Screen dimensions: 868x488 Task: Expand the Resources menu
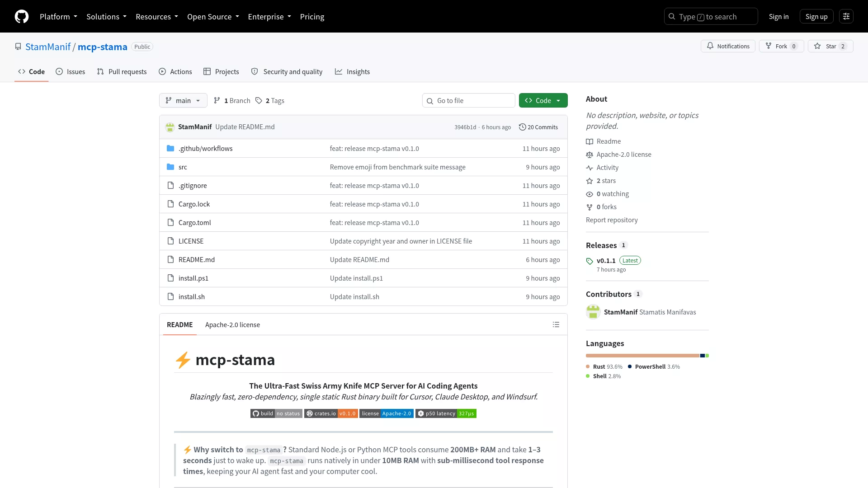pos(157,16)
